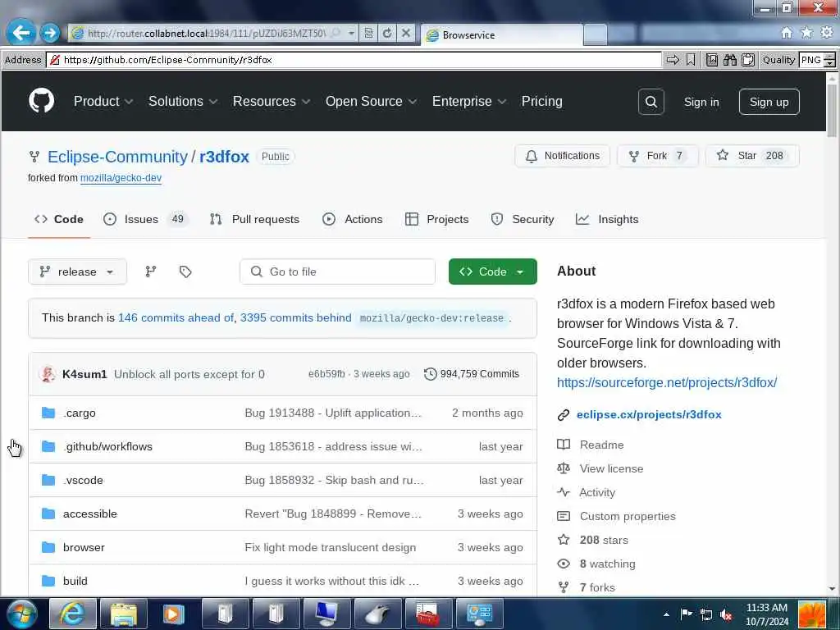
Task: Switch to the Issues tab
Action: click(145, 219)
